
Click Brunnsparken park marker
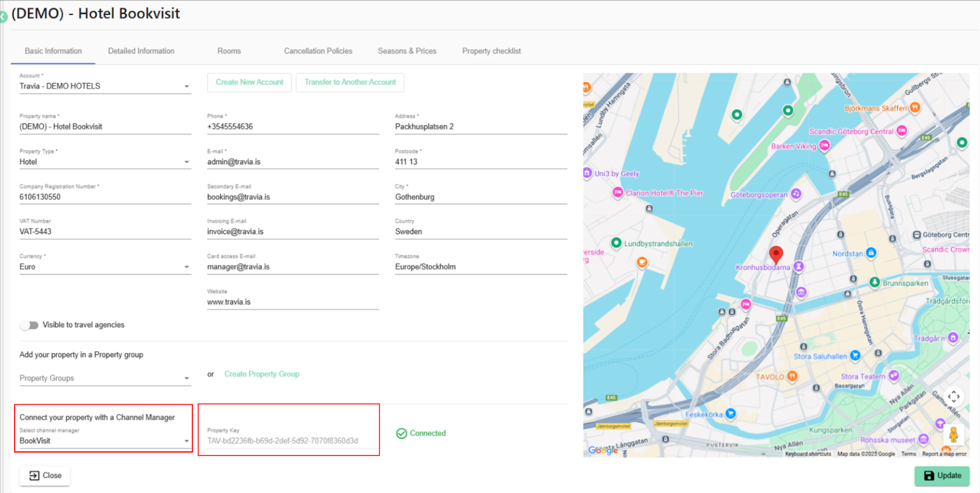coord(875,282)
